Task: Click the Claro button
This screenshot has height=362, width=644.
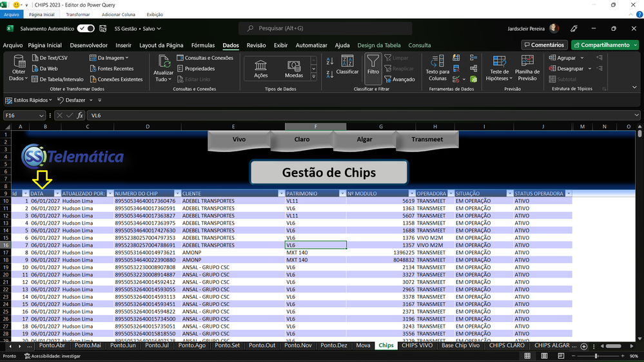Action: (302, 140)
